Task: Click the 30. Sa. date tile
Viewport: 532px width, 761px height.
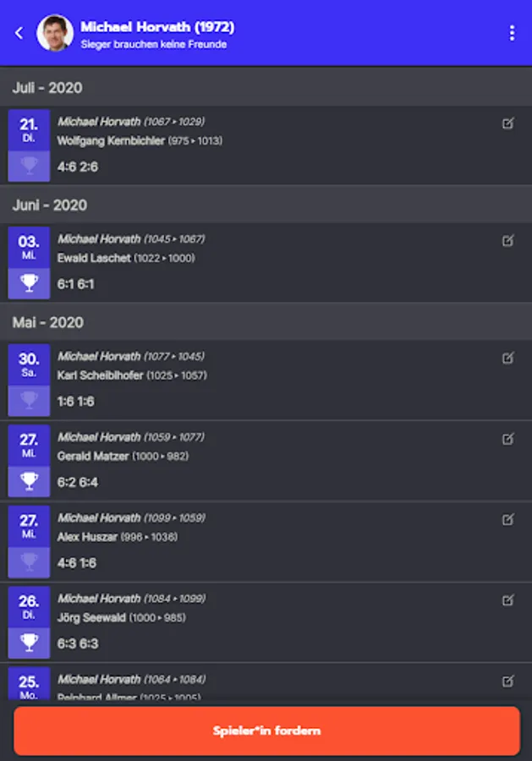Action: click(29, 364)
